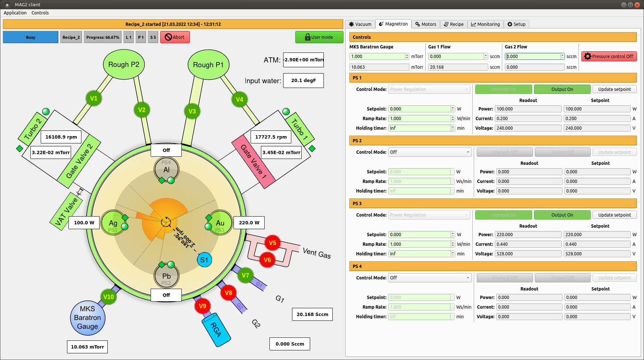Click PS 1 Update setpoint button
Viewport: 644px width, 360px height.
(x=614, y=89)
